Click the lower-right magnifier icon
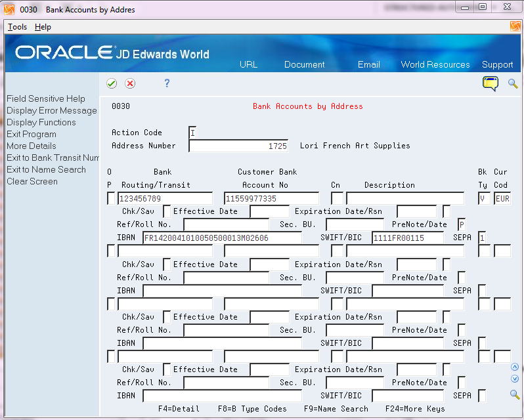Image resolution: width=524 pixels, height=420 pixels. [x=515, y=394]
